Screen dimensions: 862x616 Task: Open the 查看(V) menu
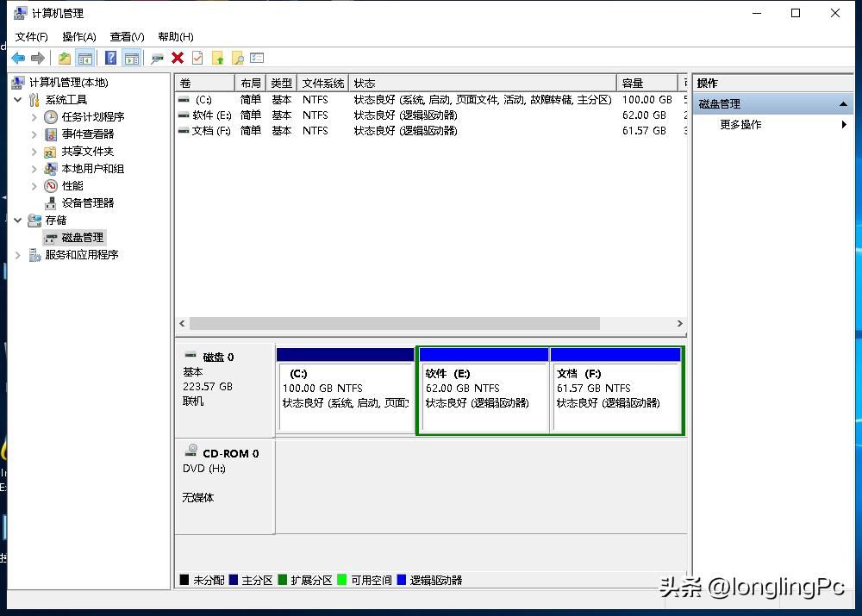coord(127,36)
